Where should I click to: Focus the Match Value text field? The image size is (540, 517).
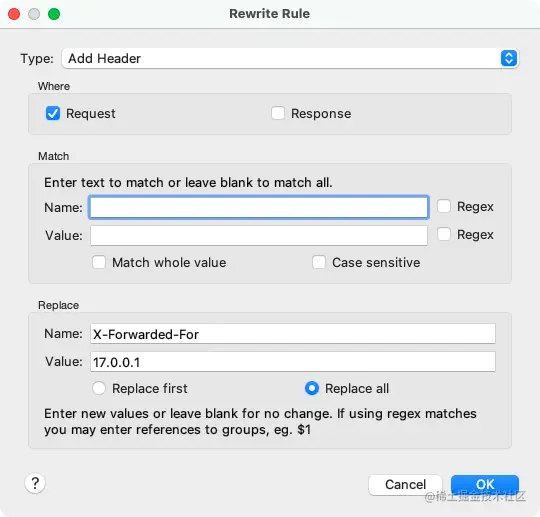point(259,236)
